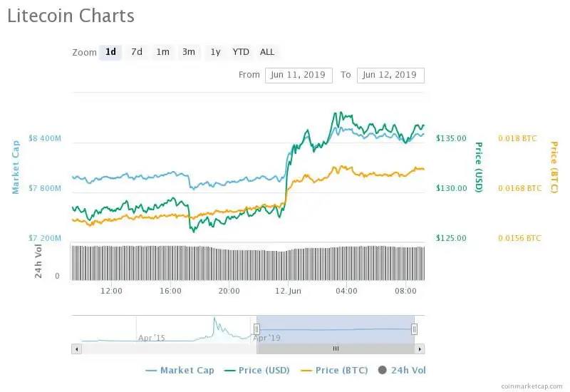Open the To date field
Screen dimensions: 570x392
tap(390, 75)
